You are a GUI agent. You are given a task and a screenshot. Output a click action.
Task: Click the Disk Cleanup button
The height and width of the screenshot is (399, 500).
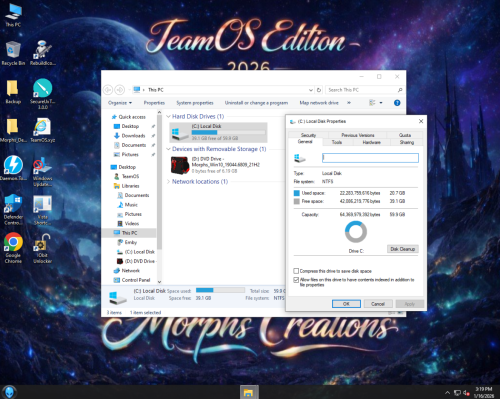(x=402, y=249)
